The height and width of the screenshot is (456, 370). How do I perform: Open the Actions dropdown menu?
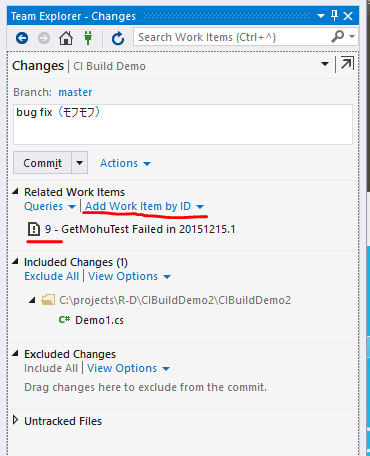[125, 163]
